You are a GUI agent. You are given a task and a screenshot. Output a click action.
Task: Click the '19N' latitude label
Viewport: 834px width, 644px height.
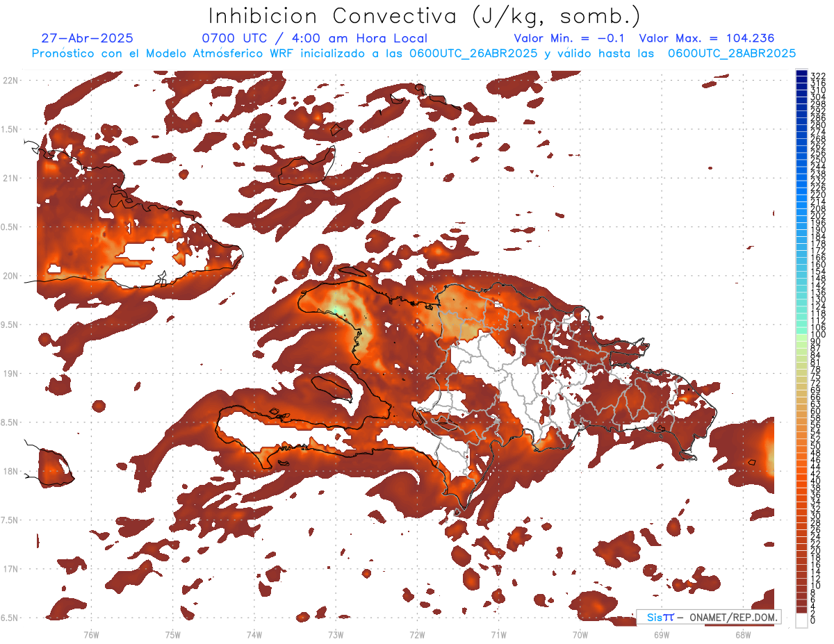click(10, 374)
